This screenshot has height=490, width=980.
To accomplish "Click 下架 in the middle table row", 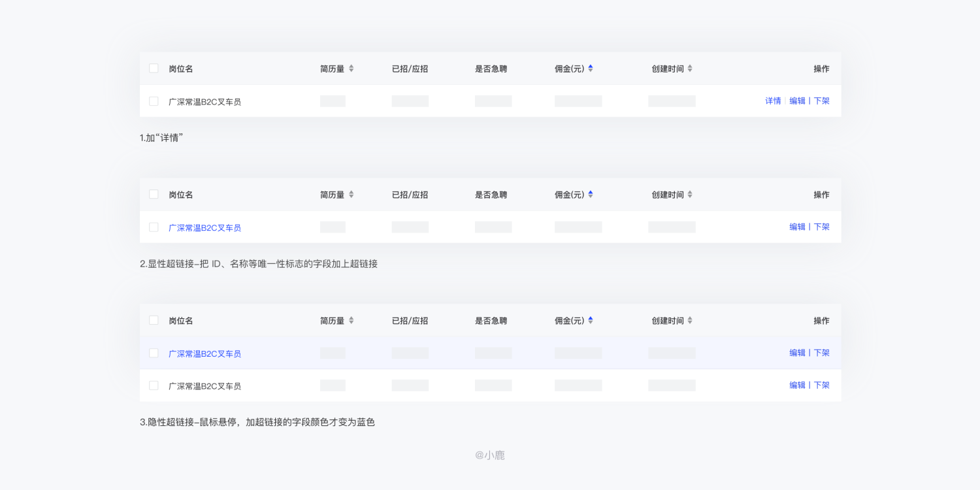I will 821,227.
